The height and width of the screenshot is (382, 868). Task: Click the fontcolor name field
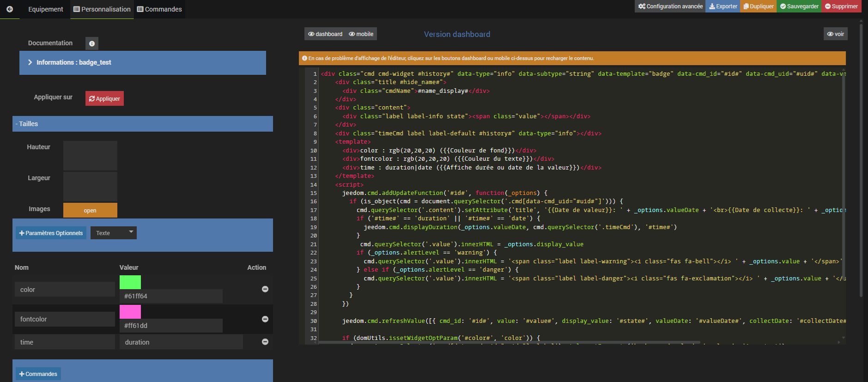pos(65,319)
